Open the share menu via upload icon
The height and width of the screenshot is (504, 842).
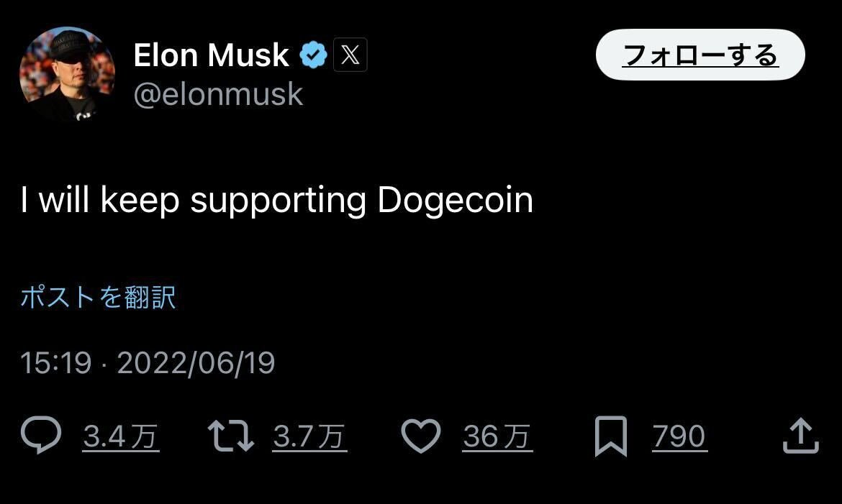point(800,436)
